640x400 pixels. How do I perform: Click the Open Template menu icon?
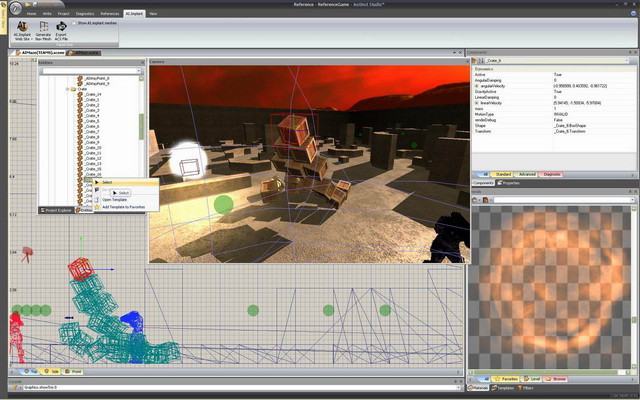tap(97, 200)
